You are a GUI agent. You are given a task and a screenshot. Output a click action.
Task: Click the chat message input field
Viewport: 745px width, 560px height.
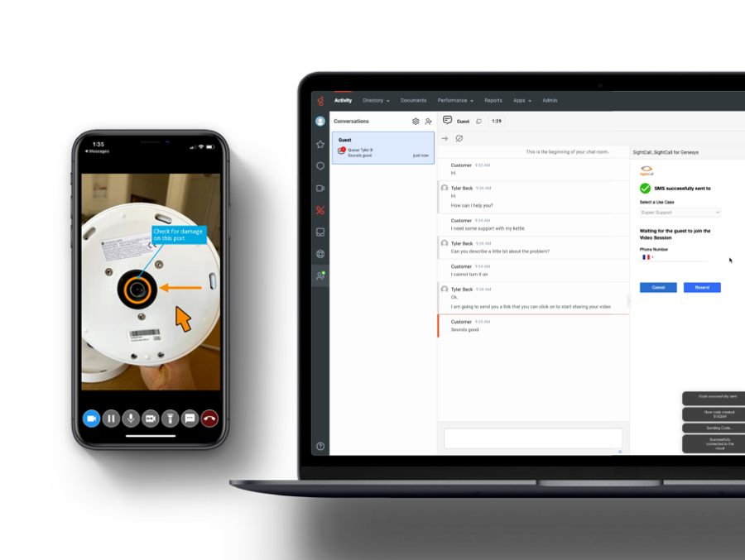533,438
